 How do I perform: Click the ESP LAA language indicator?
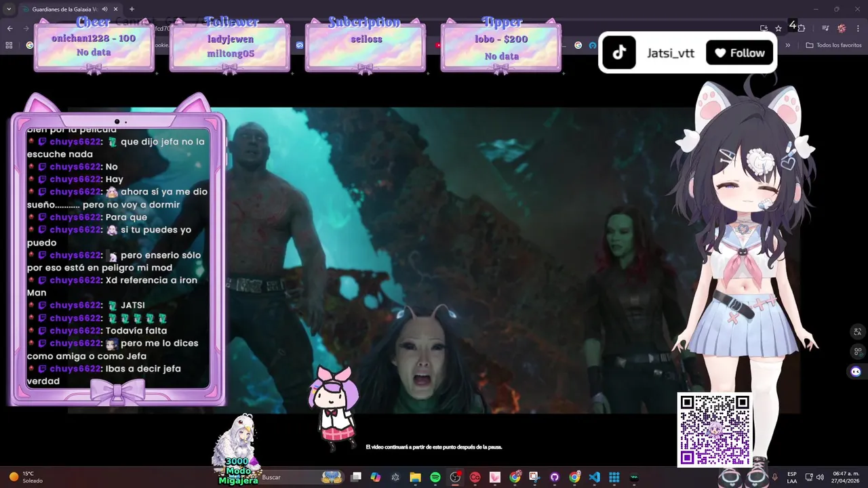(x=792, y=477)
